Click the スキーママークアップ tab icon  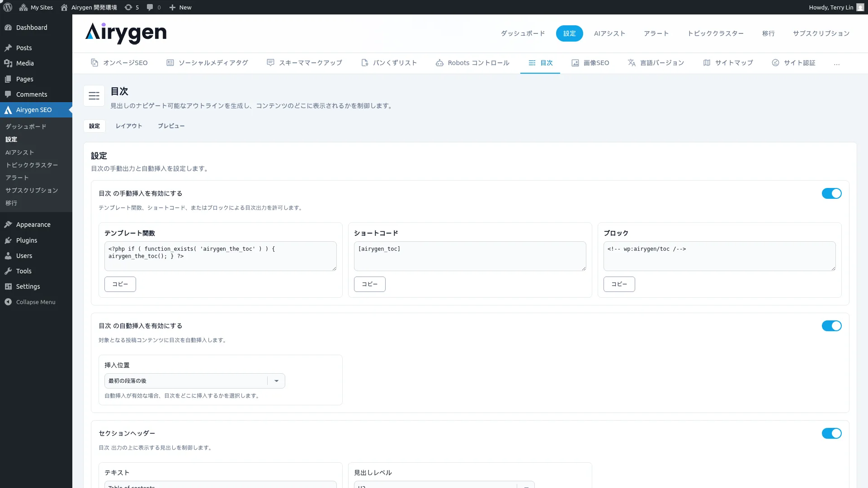coord(270,63)
